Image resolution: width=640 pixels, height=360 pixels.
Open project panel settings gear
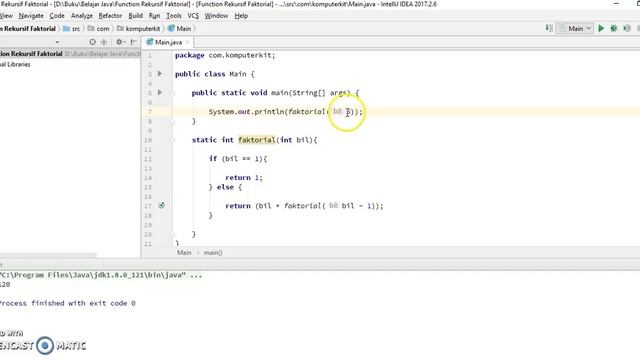[119, 42]
